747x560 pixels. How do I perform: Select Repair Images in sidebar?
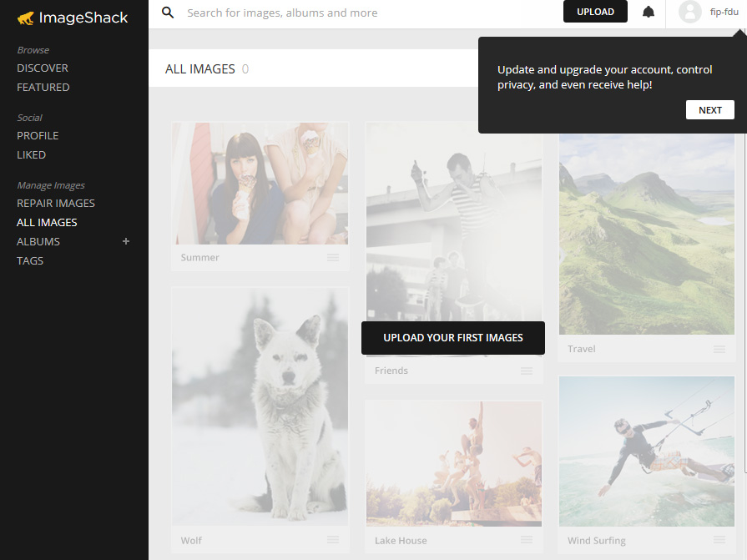[56, 203]
